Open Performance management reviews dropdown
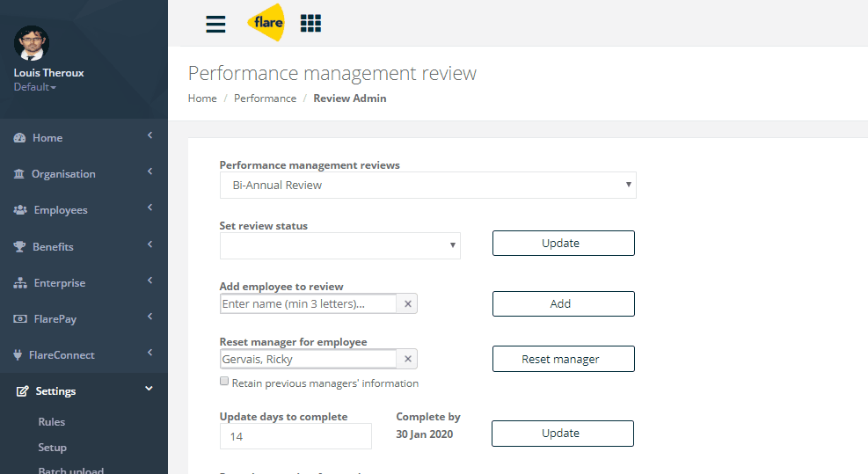 [x=428, y=185]
